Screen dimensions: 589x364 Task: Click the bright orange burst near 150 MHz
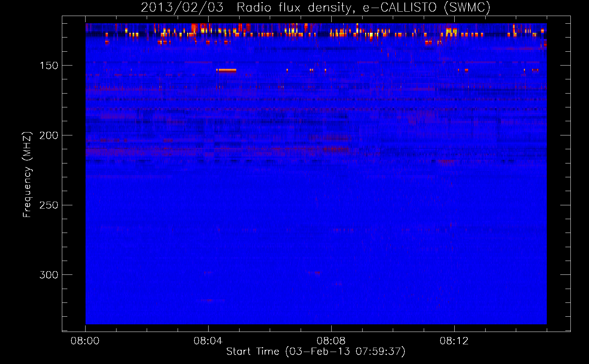pyautogui.click(x=226, y=70)
